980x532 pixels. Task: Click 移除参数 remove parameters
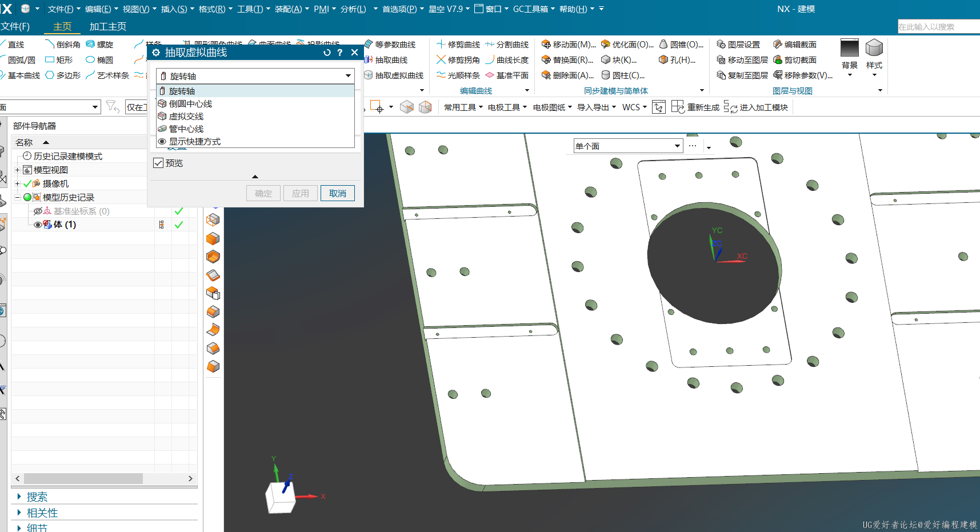pyautogui.click(x=803, y=75)
